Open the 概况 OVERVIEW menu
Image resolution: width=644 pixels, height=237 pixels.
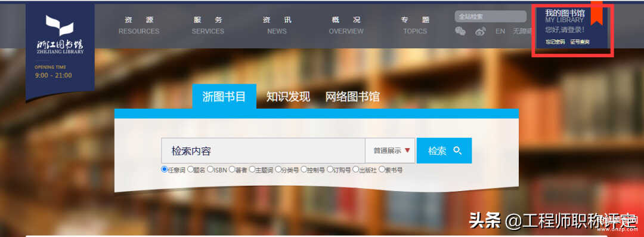click(346, 25)
